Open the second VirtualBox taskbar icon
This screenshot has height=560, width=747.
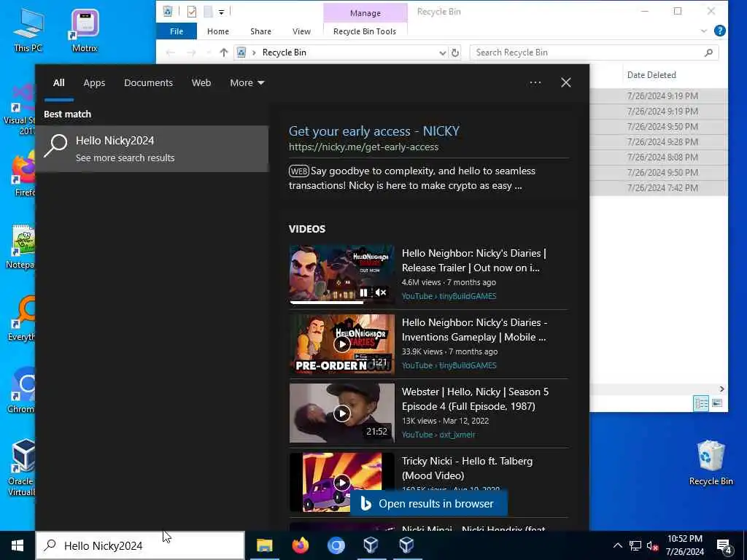(406, 545)
